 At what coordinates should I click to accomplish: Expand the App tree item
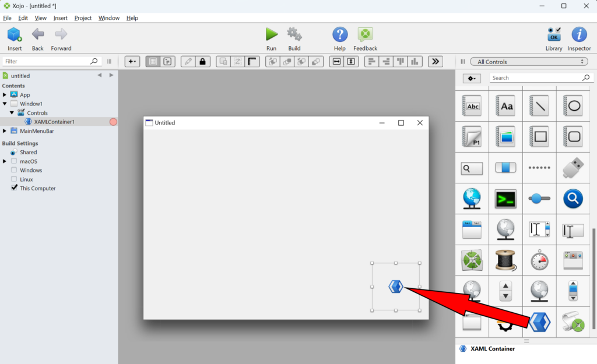[5, 94]
